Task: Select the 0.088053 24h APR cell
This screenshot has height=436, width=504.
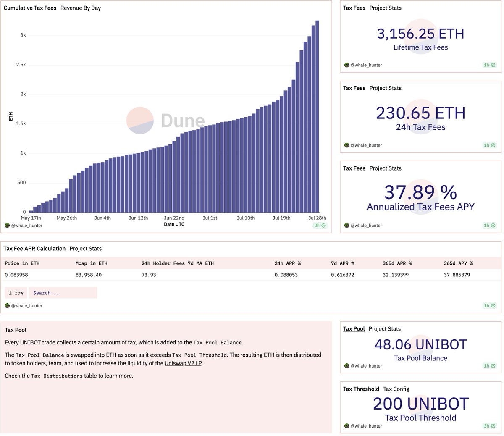Action: [x=286, y=275]
